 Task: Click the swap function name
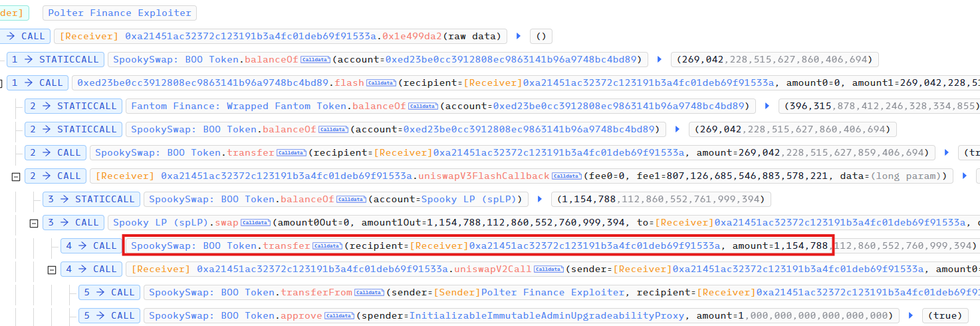click(x=227, y=222)
